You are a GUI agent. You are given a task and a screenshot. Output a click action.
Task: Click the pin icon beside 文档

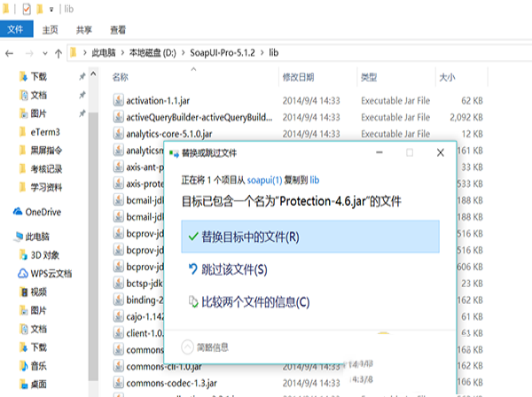tap(82, 96)
